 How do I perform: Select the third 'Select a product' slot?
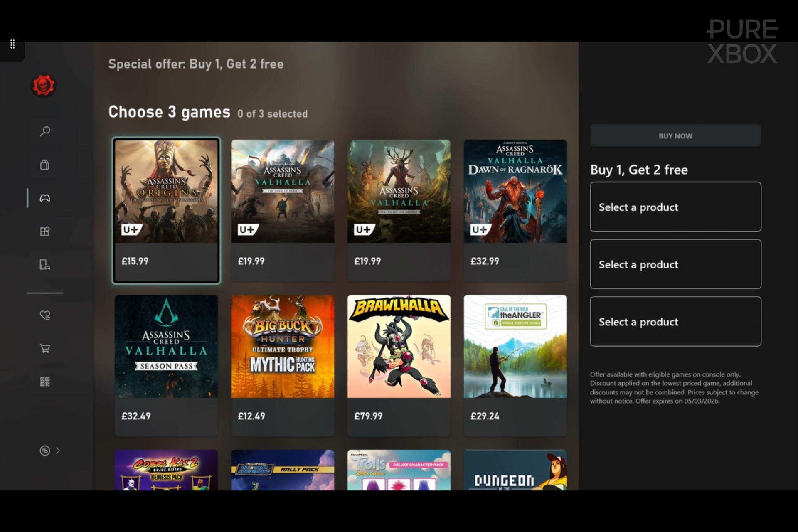tap(675, 321)
